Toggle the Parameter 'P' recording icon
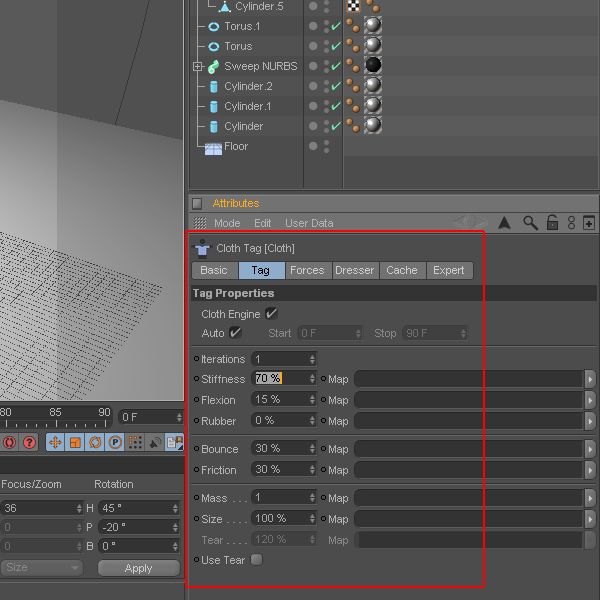Viewport: 600px width, 600px height. coord(115,443)
